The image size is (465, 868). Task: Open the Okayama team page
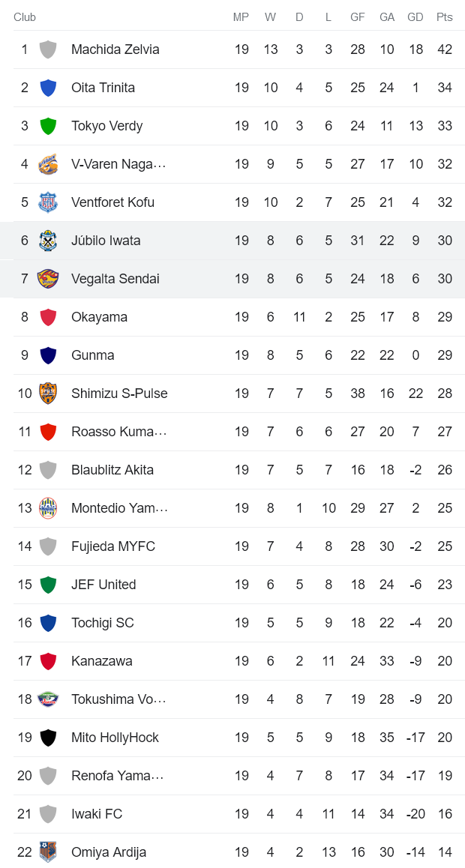99,317
